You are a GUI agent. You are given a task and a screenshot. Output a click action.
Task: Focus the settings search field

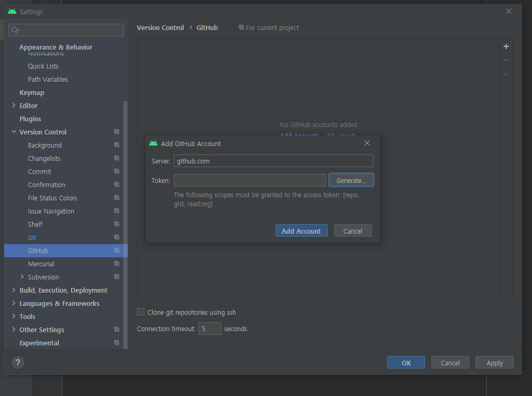(66, 30)
